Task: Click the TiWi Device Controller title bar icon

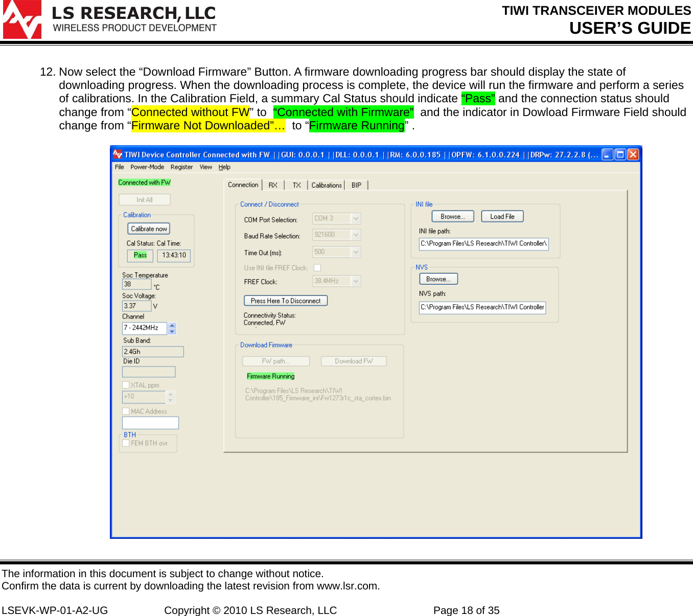Action: coord(118,154)
